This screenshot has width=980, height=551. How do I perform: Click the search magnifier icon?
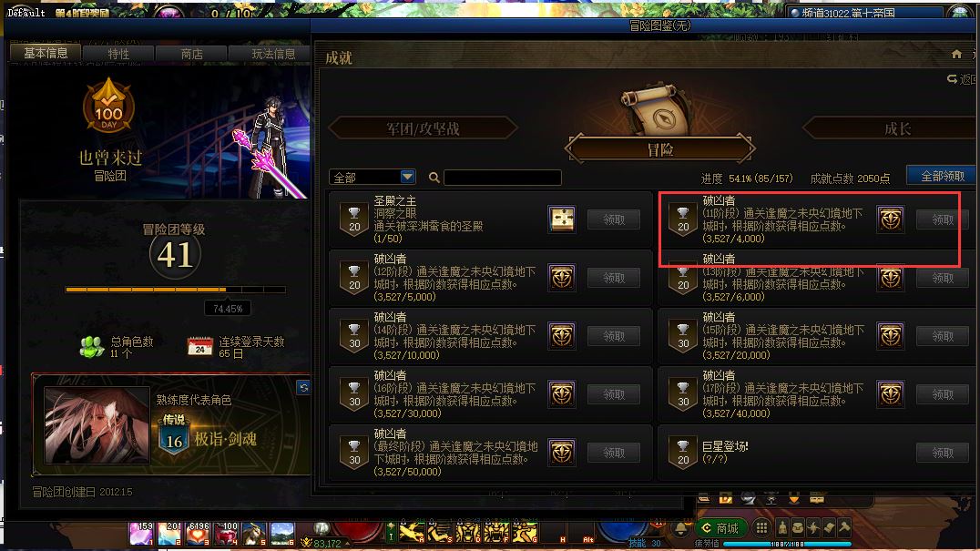click(434, 178)
